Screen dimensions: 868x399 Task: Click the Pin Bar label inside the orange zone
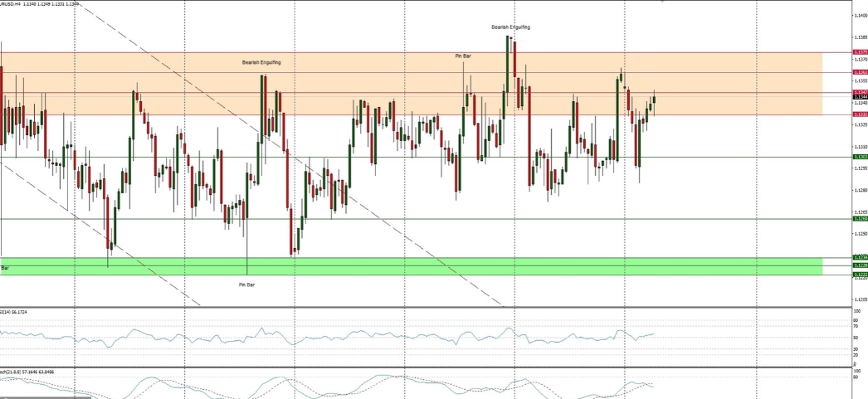pos(463,56)
